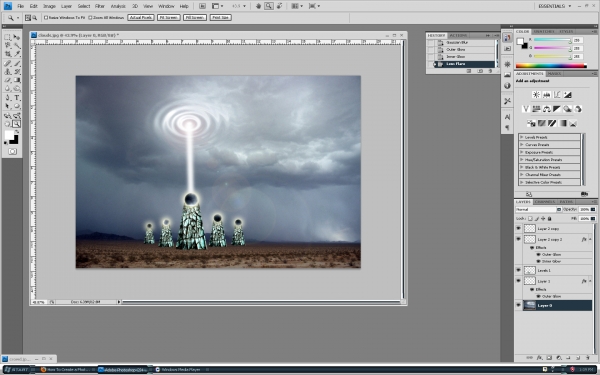Screen dimensions: 600x375
Task: Select the Pen tool
Action: coord(7,98)
